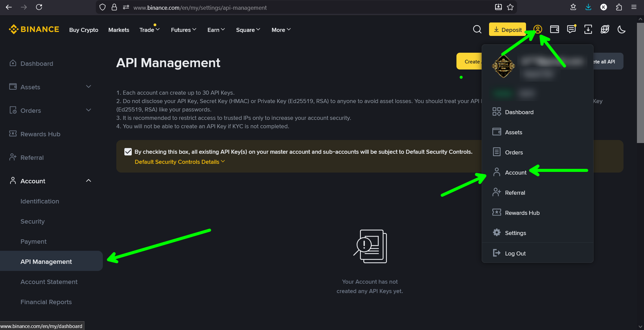Click the shield tracking protection icon
The image size is (644, 330).
click(103, 7)
